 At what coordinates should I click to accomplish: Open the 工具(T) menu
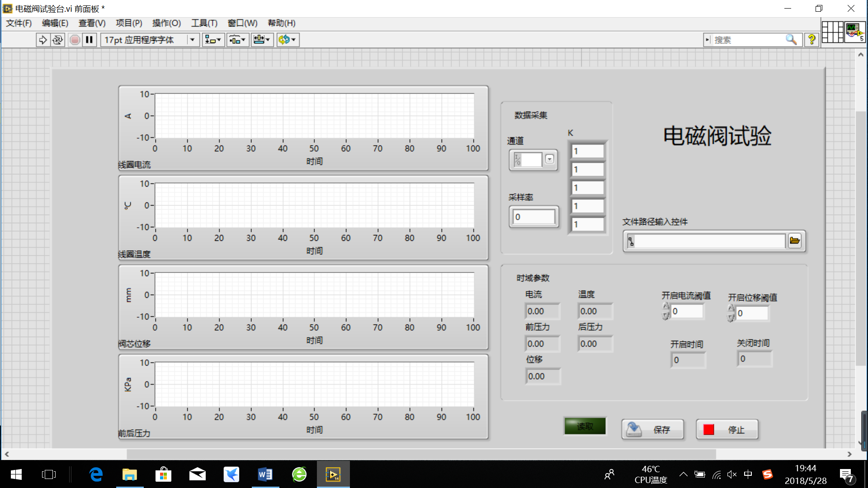pyautogui.click(x=204, y=23)
